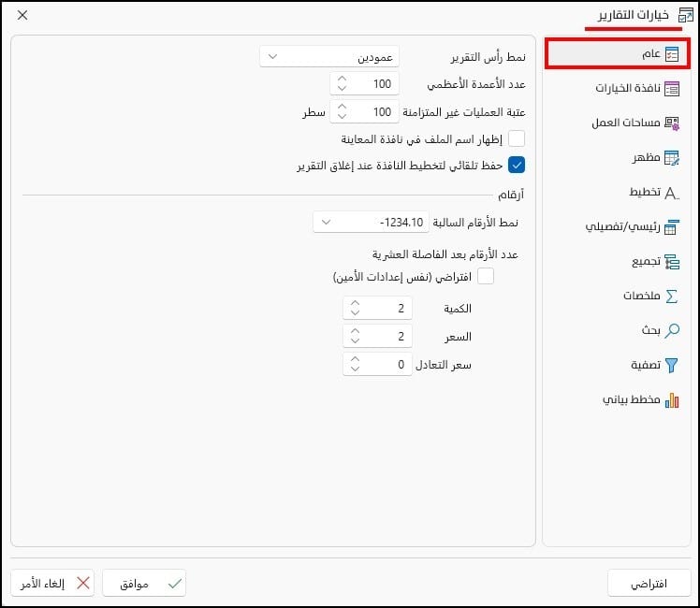Viewport: 700px width, 608px height.
Task: Decrease الكمية decimal digits
Action: point(355,312)
